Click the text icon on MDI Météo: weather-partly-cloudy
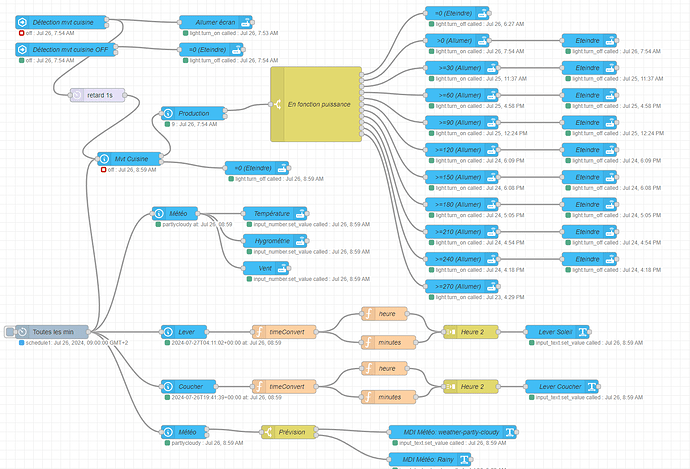This screenshot has width=690, height=469. (x=510, y=432)
